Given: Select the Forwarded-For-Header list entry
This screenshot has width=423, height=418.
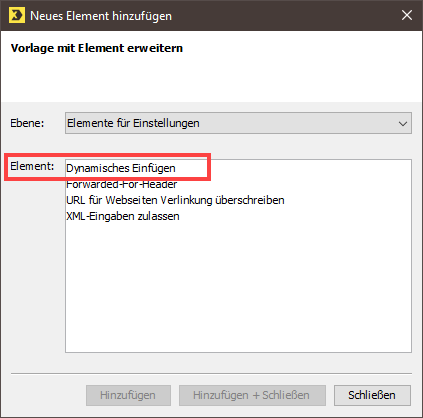Looking at the screenshot, I should 122,184.
